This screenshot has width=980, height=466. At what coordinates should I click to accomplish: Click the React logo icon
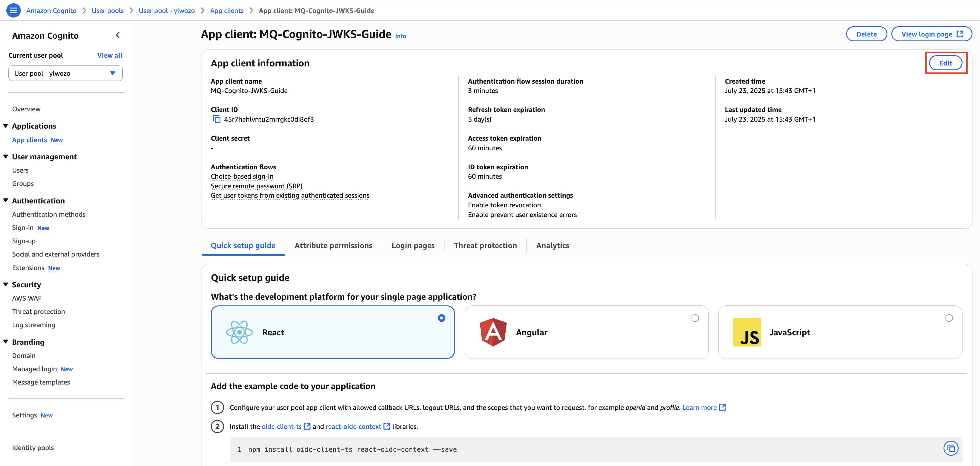239,332
